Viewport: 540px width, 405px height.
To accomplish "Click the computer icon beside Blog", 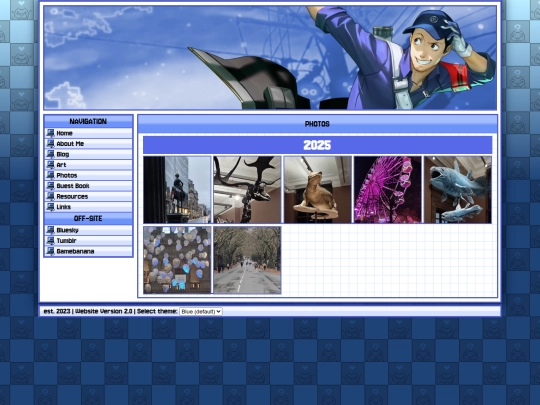I will coord(50,154).
